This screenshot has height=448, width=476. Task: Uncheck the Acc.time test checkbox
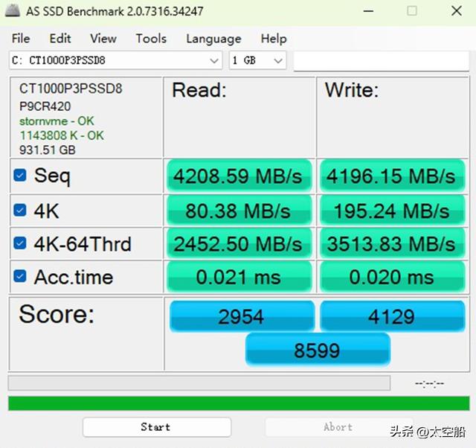pos(20,276)
